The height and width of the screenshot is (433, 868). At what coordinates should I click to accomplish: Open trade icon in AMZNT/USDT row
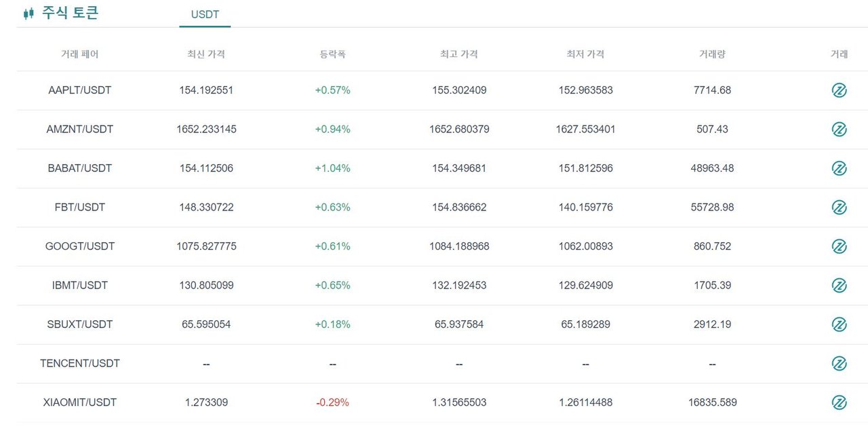pos(839,129)
